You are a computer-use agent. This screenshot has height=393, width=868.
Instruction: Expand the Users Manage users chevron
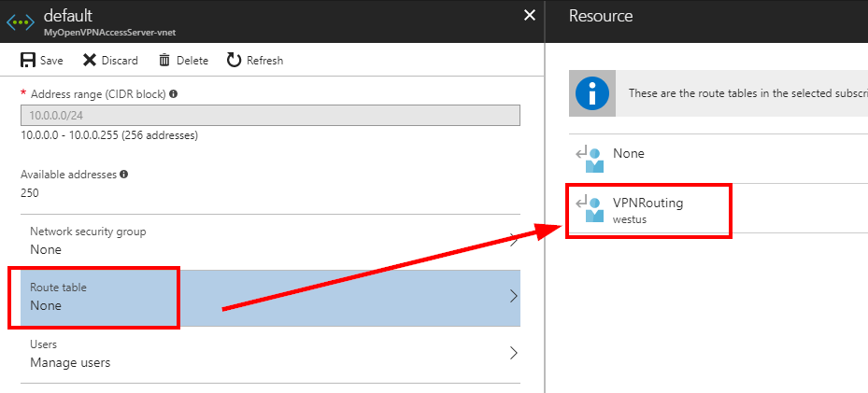coord(514,353)
